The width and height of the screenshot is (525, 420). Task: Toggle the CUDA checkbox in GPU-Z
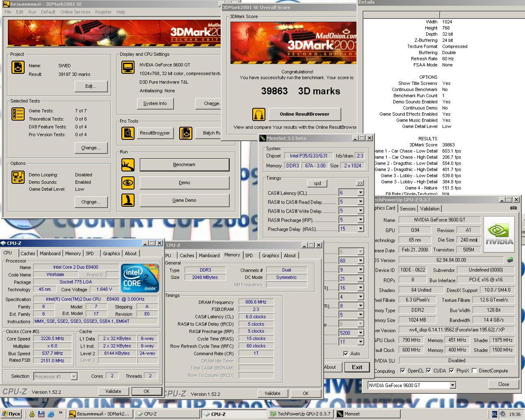429,370
